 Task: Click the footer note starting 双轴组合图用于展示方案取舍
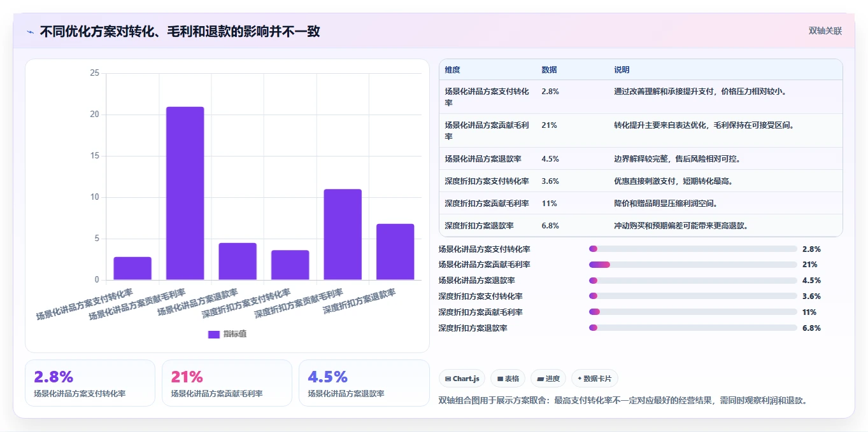[623, 401]
